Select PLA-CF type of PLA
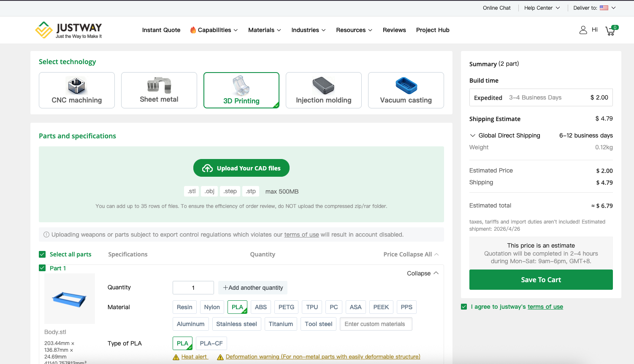 [x=211, y=343]
